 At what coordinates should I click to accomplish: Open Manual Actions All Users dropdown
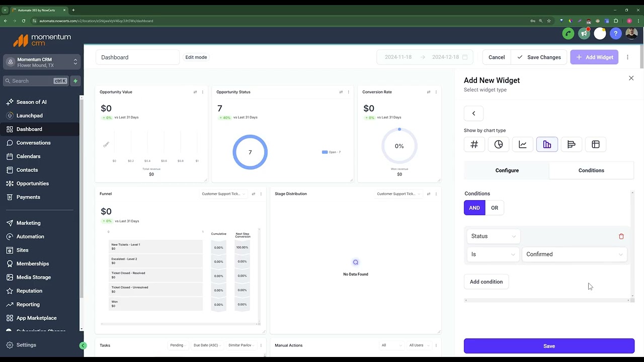419,345
